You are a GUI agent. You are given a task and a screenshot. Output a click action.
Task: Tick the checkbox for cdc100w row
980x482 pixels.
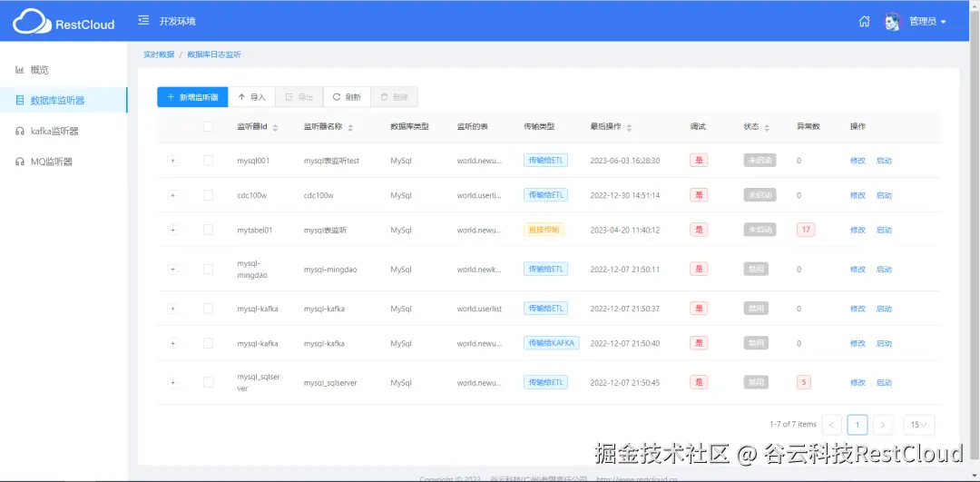[208, 195]
